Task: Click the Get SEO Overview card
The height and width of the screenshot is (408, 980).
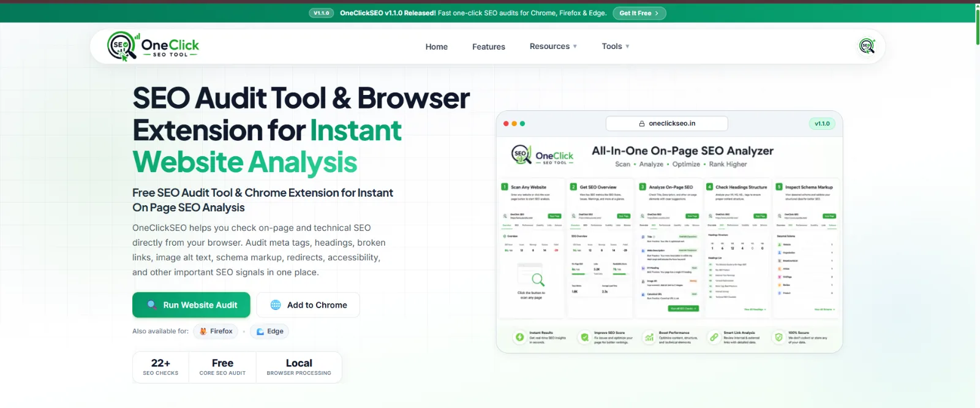Action: pyautogui.click(x=600, y=249)
